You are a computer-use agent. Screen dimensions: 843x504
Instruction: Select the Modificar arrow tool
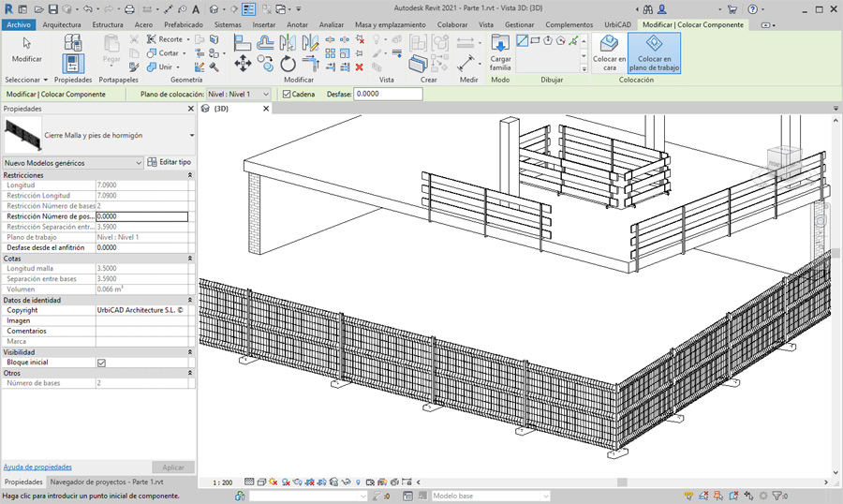(26, 48)
